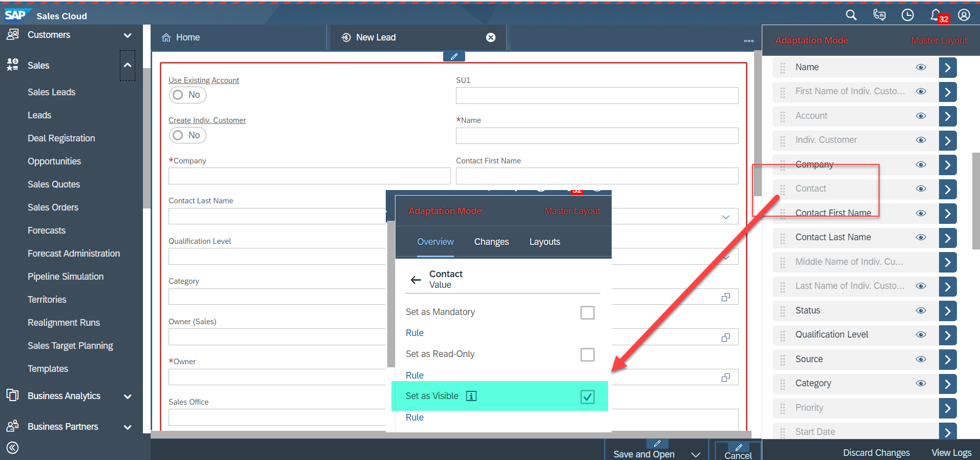
Task: Click the Adaptation panel vertical scrollbar
Action: coord(976,201)
